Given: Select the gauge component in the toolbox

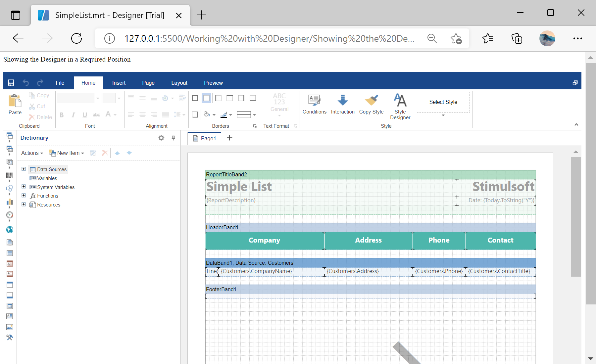Looking at the screenshot, I should (10, 215).
